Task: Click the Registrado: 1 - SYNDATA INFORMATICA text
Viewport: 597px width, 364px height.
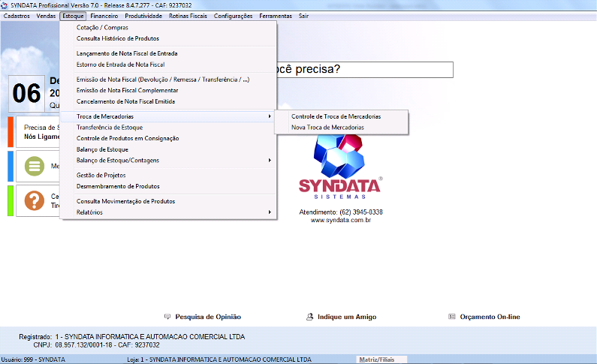Action: pyautogui.click(x=131, y=337)
